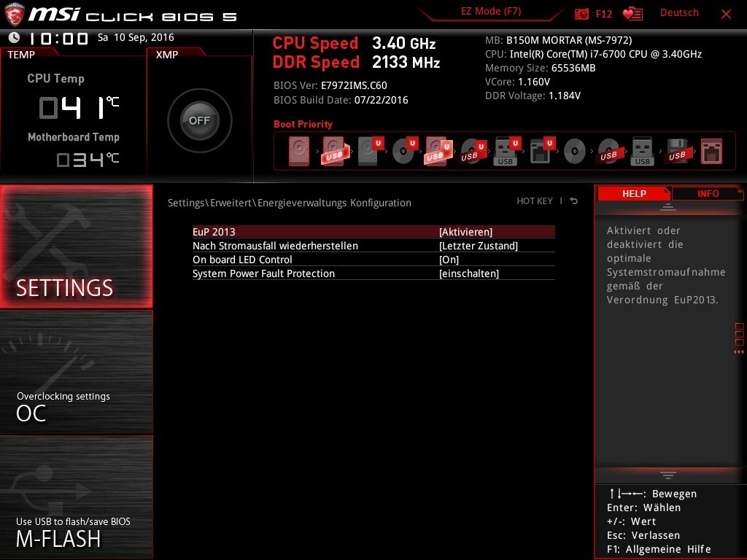The image size is (747, 560).
Task: Click the grip handle below the help panel
Action: (668, 475)
